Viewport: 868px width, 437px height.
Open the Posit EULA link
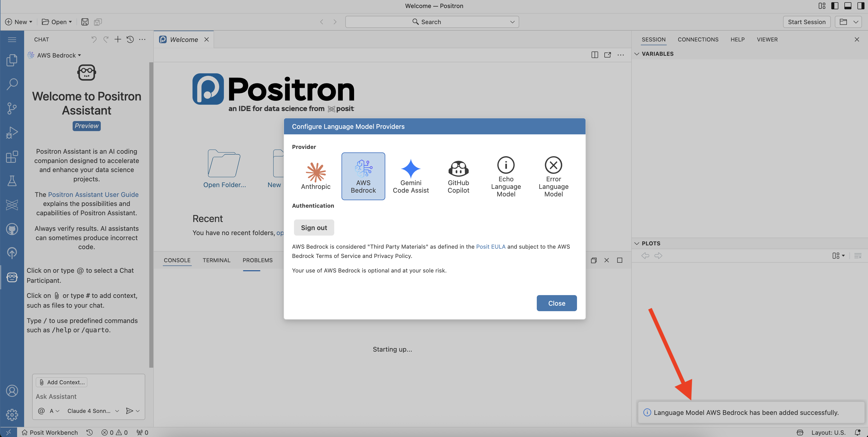490,246
